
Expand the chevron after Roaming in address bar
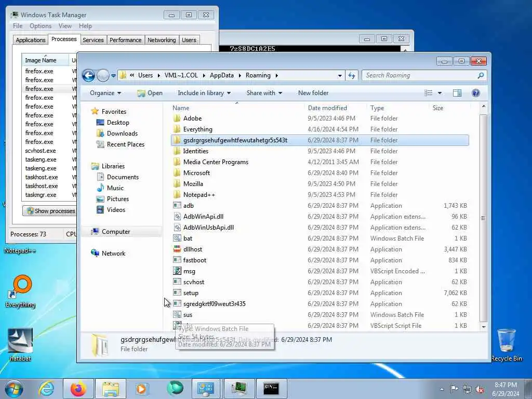point(276,75)
